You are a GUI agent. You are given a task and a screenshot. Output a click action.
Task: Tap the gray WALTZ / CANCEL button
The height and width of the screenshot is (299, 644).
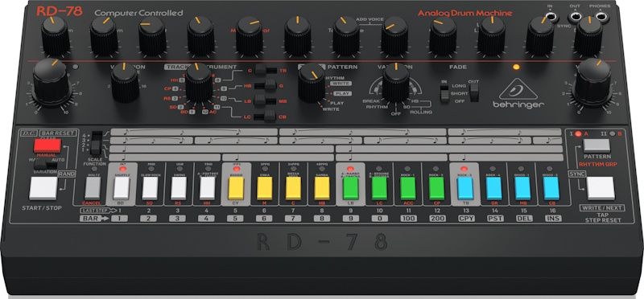pyautogui.click(x=93, y=188)
